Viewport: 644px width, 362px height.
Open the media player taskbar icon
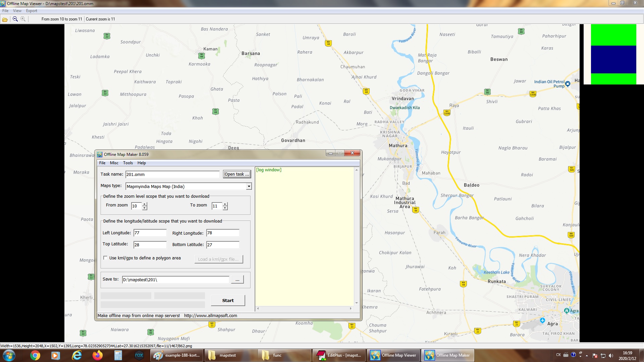(x=56, y=355)
